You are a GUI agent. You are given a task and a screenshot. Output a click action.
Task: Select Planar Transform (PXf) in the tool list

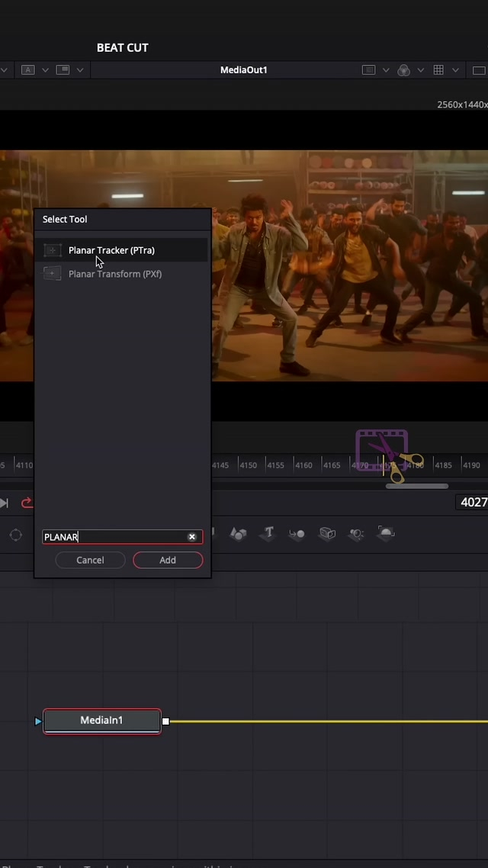[x=114, y=274]
